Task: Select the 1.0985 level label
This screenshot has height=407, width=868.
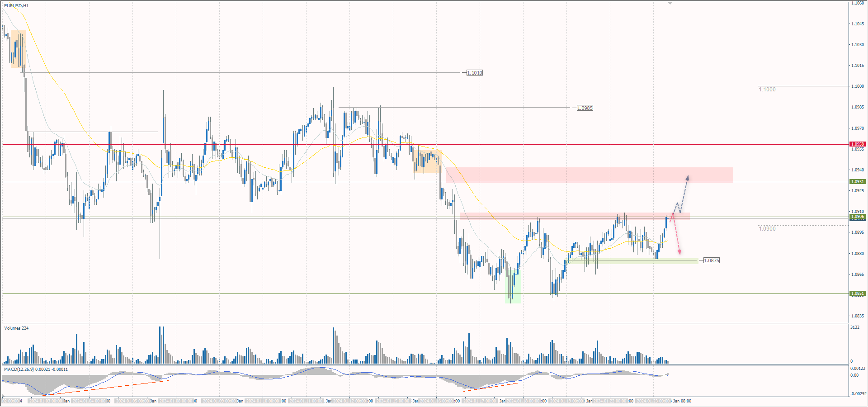Action: 585,108
